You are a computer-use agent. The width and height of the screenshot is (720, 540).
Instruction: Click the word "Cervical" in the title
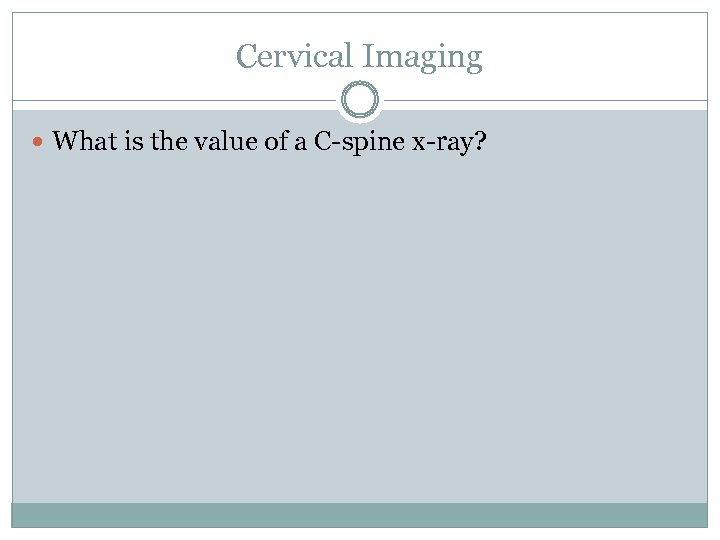click(295, 56)
